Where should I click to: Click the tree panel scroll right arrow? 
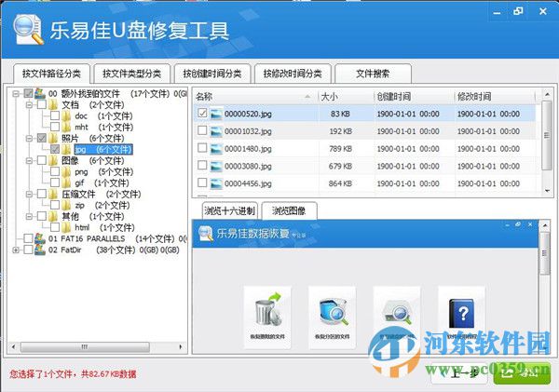(x=181, y=346)
